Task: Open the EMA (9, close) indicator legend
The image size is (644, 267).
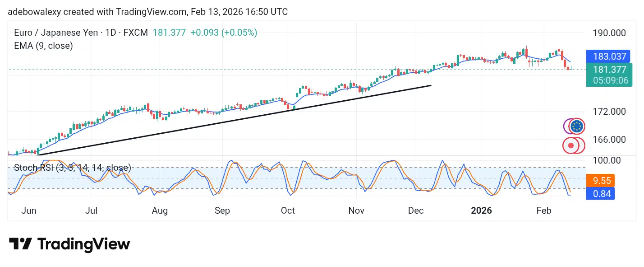Action: coord(43,45)
